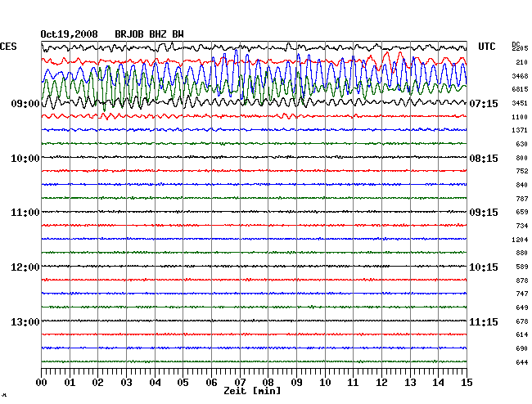Click the 08 minute axis label
The height and width of the screenshot is (404, 532).
coord(268,383)
